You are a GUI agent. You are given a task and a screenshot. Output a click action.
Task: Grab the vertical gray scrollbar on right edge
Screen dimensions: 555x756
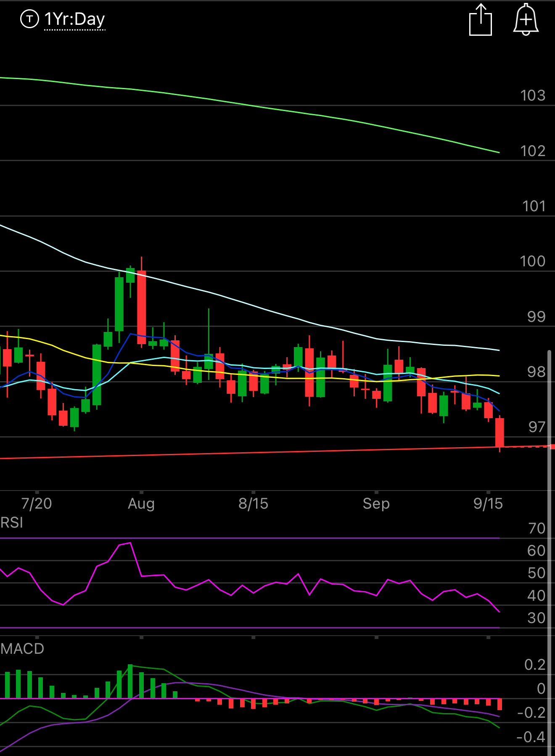point(549,552)
